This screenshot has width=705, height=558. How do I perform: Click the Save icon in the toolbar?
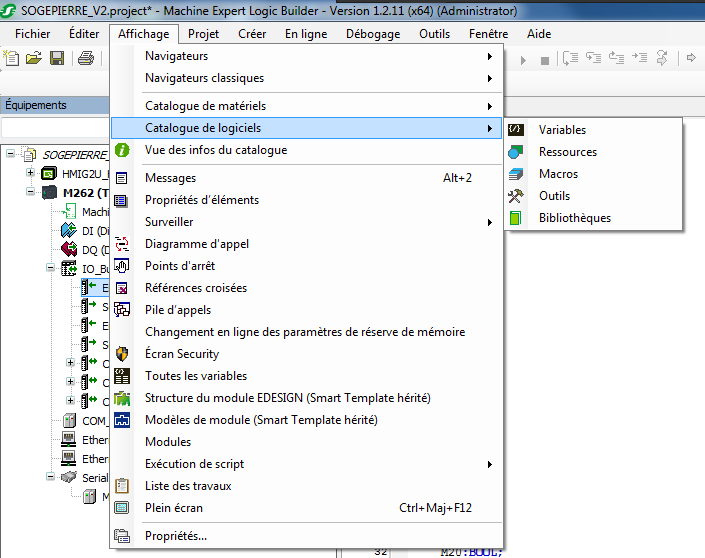[x=58, y=59]
